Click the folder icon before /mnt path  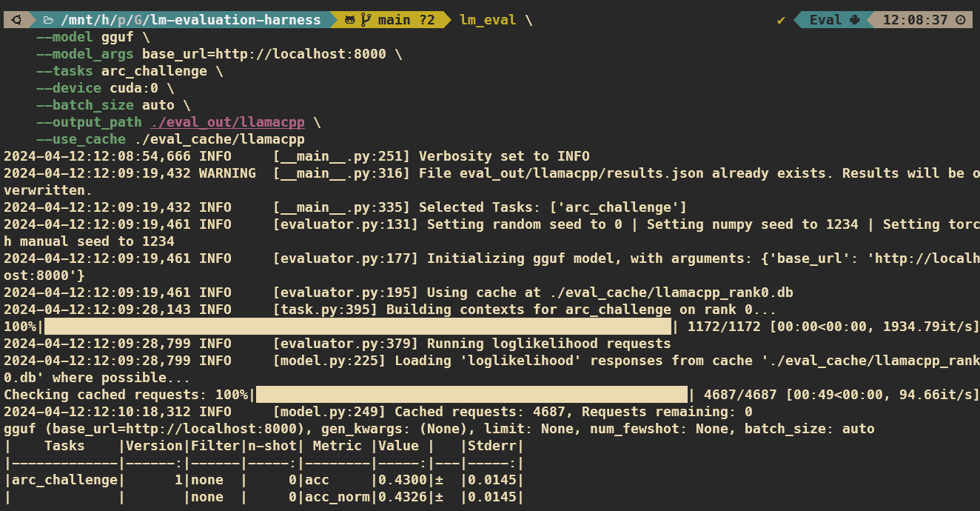48,20
